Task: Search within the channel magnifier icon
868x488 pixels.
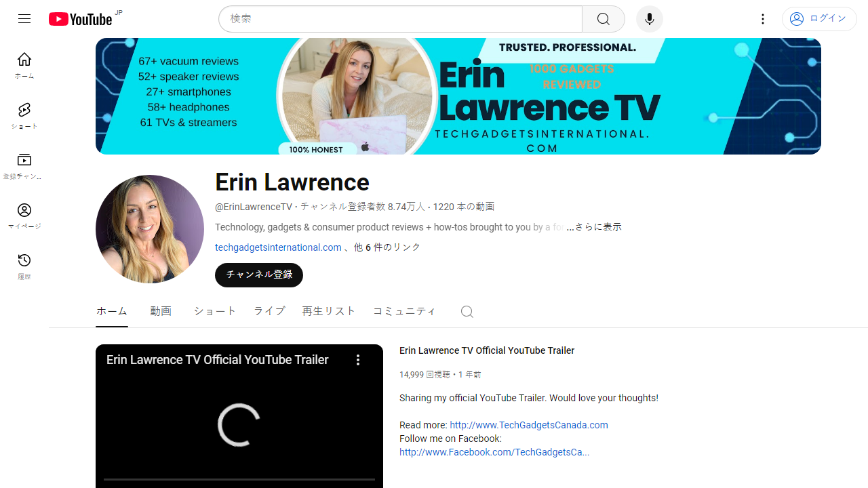Action: 467,312
